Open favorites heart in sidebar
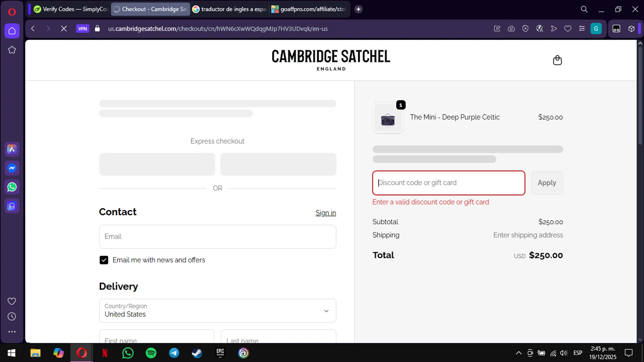644x362 pixels. 12,301
